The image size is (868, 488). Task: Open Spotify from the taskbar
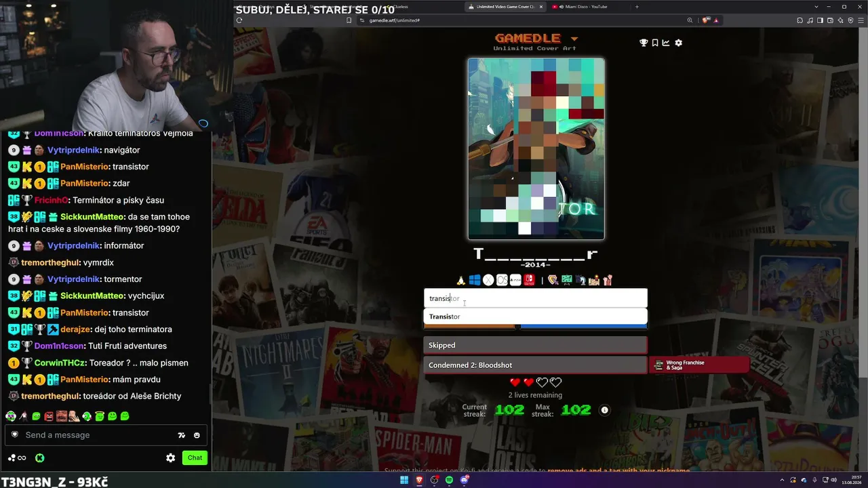[449, 480]
